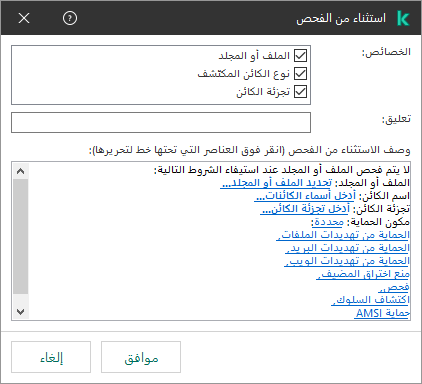Image resolution: width=422 pixels, height=384 pixels.
Task: Open the أدخل تجزئة الكائن link
Action: tap(305, 209)
